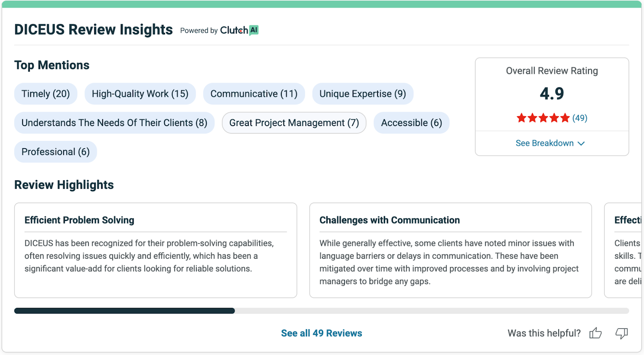Click the review count (49) next to stars
The image size is (644, 355).
tap(580, 118)
